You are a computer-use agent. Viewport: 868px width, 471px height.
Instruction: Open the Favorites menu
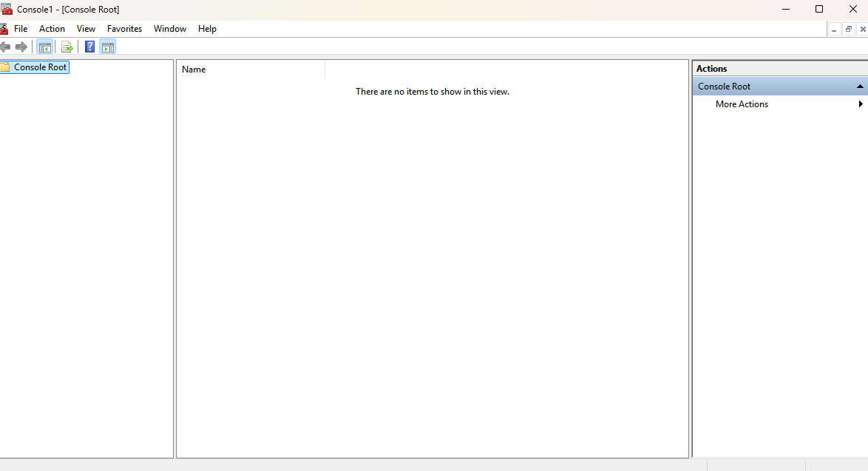click(124, 29)
